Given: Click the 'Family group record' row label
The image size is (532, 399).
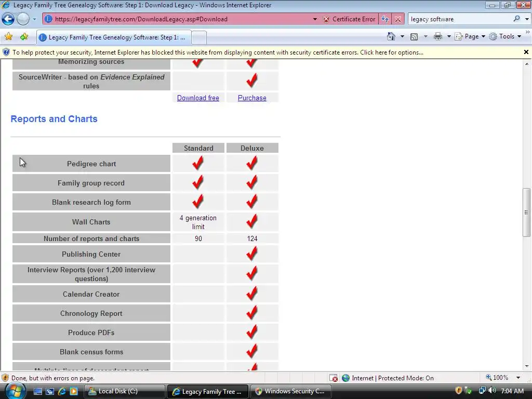Looking at the screenshot, I should [91, 183].
